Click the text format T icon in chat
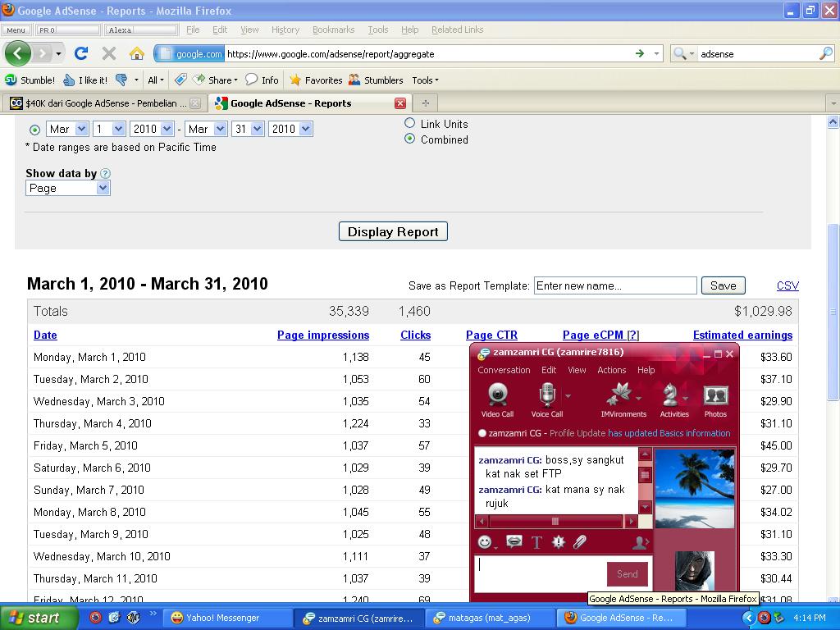This screenshot has height=630, width=840. point(536,543)
